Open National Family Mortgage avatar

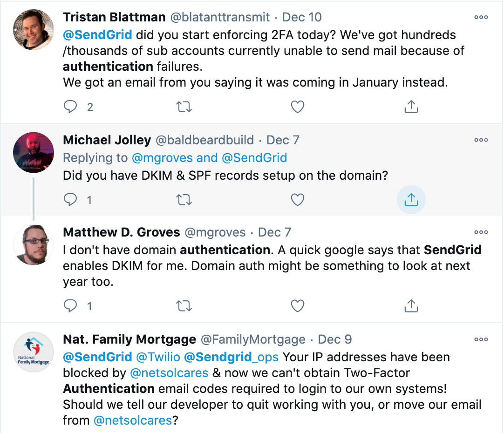point(34,352)
